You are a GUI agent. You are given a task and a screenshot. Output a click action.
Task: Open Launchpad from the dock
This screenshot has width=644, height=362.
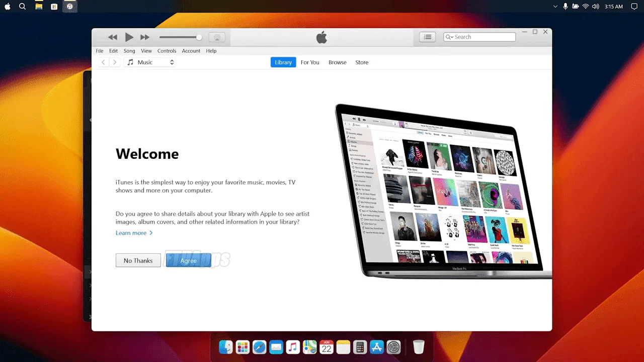pos(243,347)
